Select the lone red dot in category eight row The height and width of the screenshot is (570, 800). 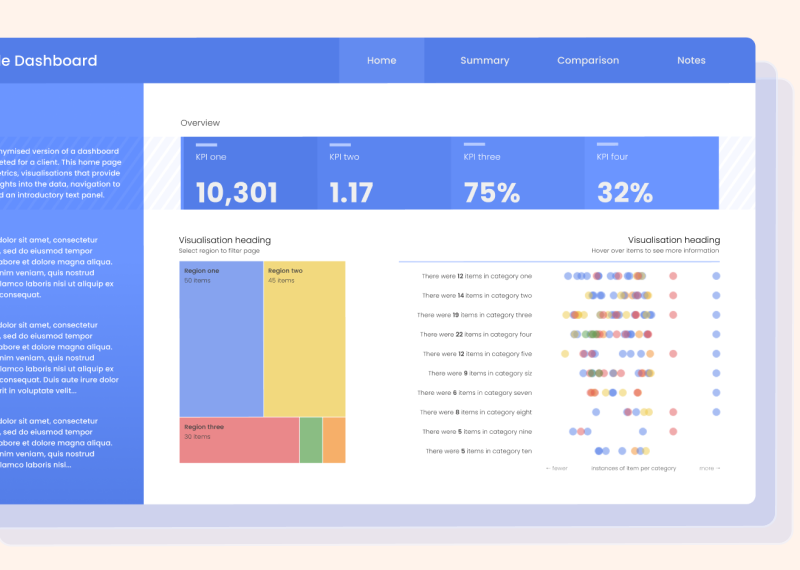[673, 412]
